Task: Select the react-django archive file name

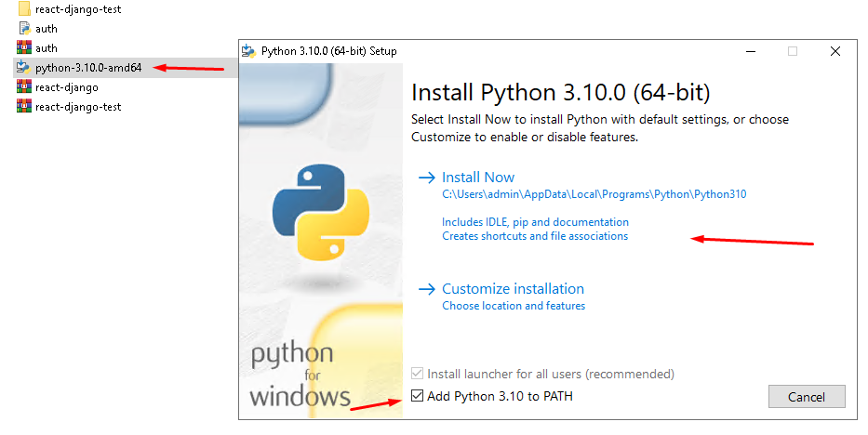Action: tap(67, 87)
